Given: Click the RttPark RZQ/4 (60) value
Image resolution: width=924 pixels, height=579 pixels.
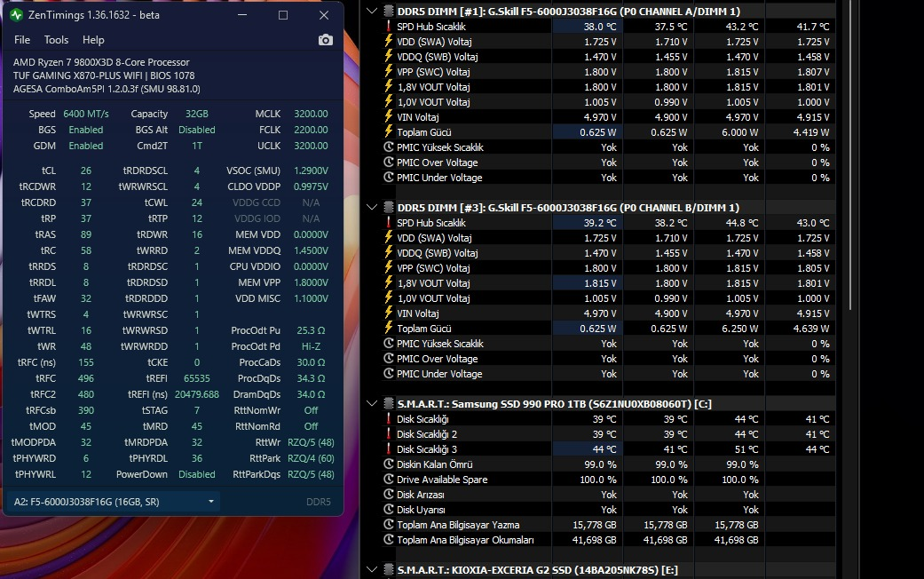Looking at the screenshot, I should click(311, 458).
